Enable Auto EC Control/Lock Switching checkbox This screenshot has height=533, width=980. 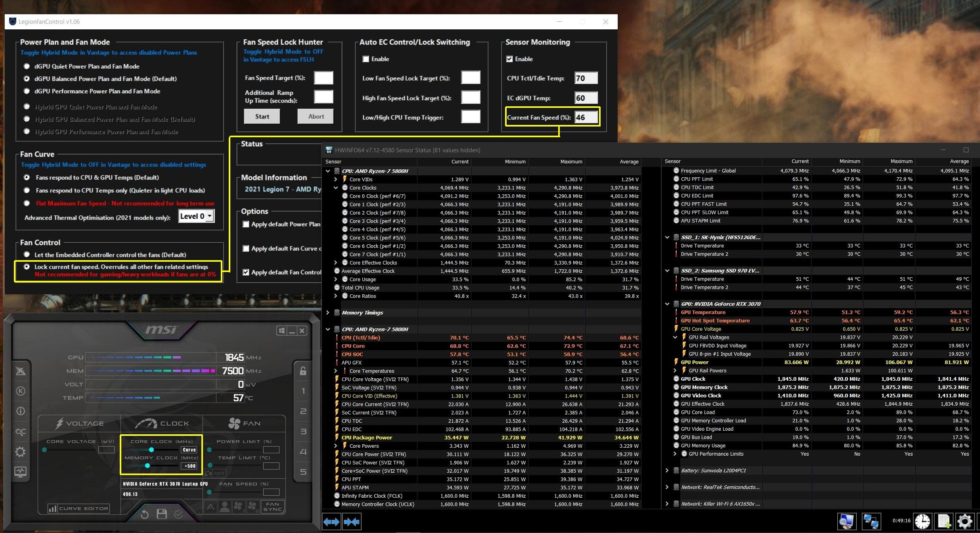pos(366,59)
